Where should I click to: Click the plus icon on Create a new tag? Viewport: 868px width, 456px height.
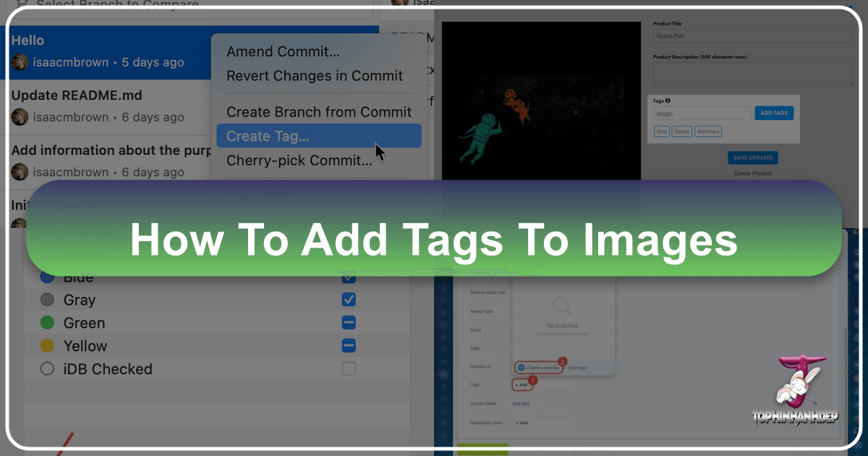point(520,367)
